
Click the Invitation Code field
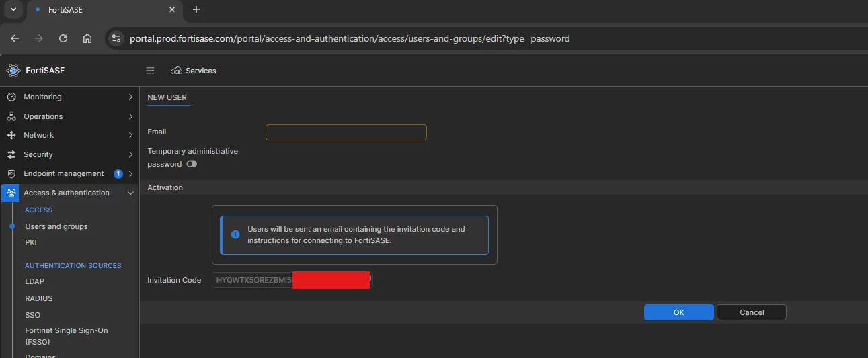[292, 280]
